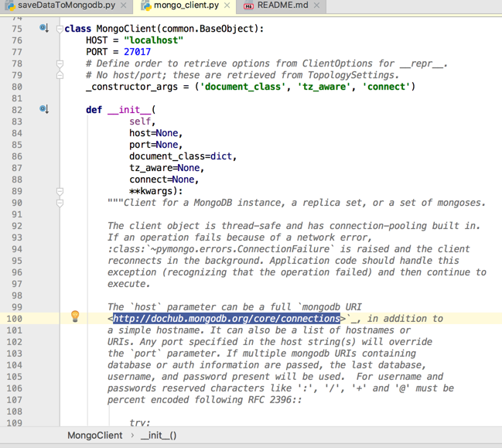Click __init__() in the breadcrumb bar
Screen dimensions: 502x448
159,436
